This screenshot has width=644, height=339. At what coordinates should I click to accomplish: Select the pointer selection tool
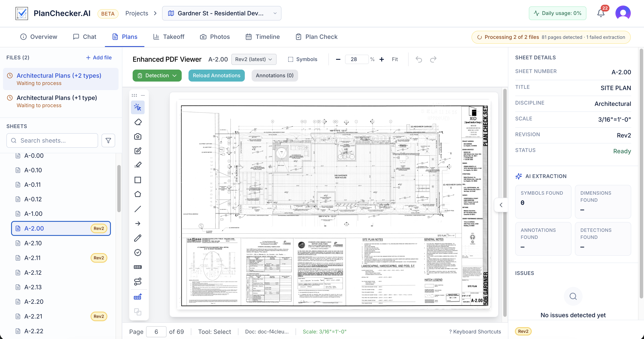click(138, 107)
